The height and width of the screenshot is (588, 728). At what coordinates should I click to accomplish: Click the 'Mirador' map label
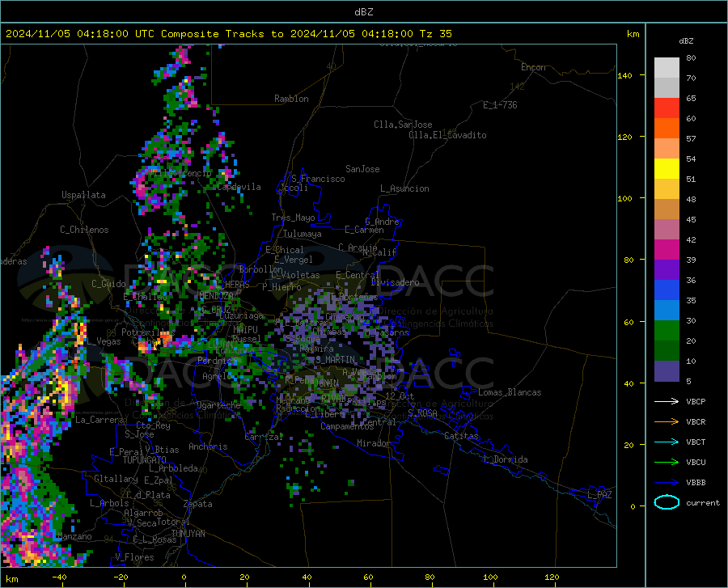pyautogui.click(x=374, y=443)
